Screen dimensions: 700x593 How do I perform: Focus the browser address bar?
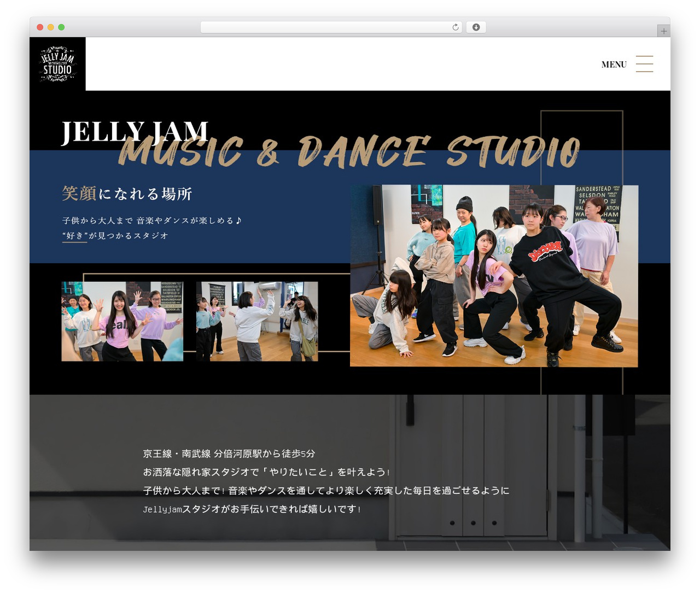pyautogui.click(x=331, y=27)
